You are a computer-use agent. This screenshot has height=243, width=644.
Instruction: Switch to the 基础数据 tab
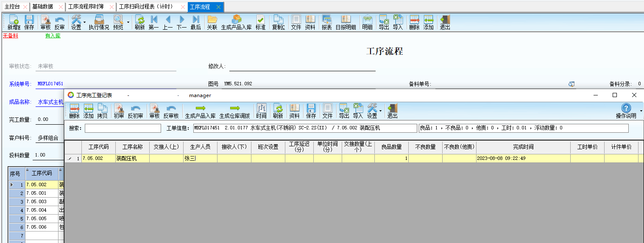click(43, 7)
